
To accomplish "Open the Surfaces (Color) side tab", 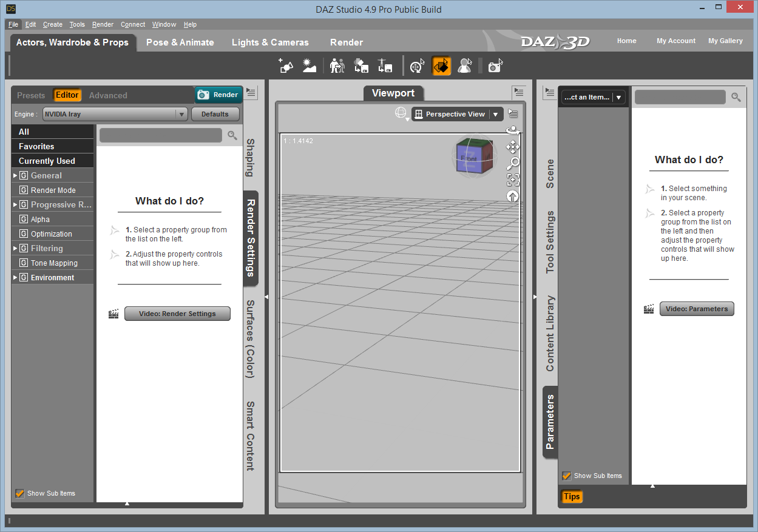I will [250, 338].
